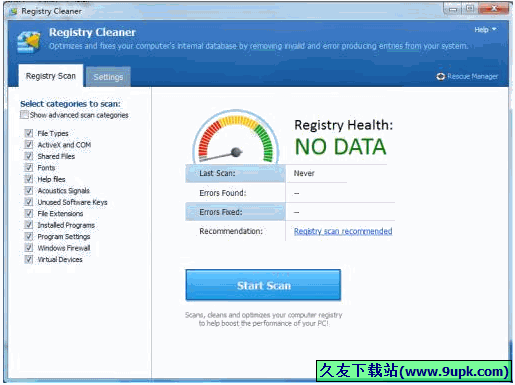Click the Errors Found label

(x=223, y=193)
